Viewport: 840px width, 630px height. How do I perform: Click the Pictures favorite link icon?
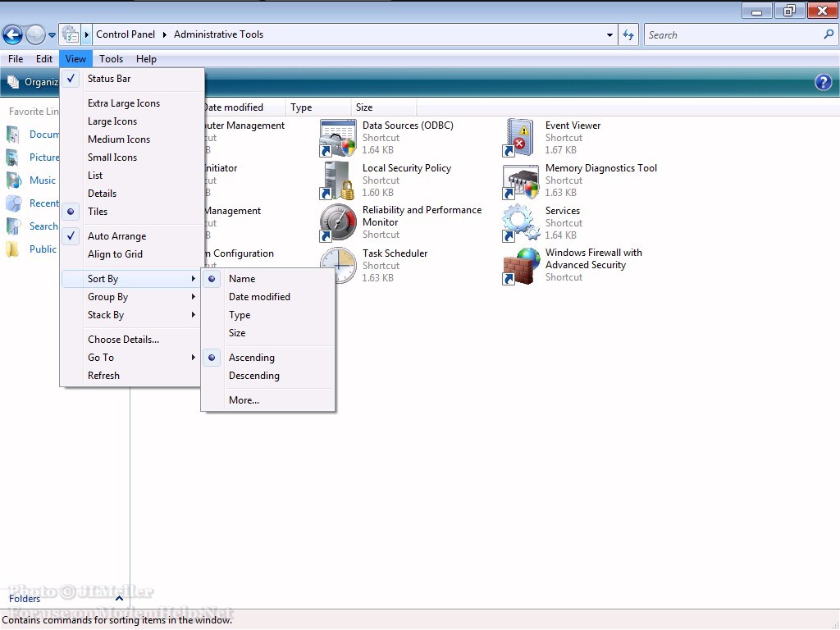tap(13, 157)
